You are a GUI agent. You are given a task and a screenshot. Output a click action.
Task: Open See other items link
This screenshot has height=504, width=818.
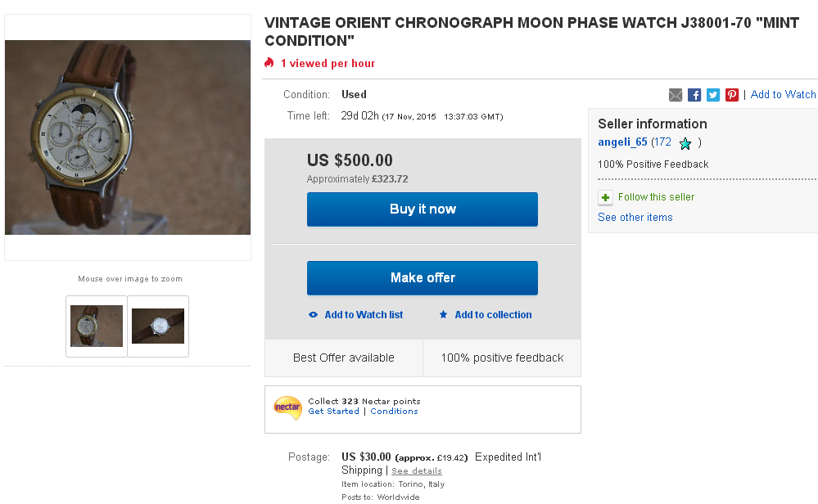635,218
